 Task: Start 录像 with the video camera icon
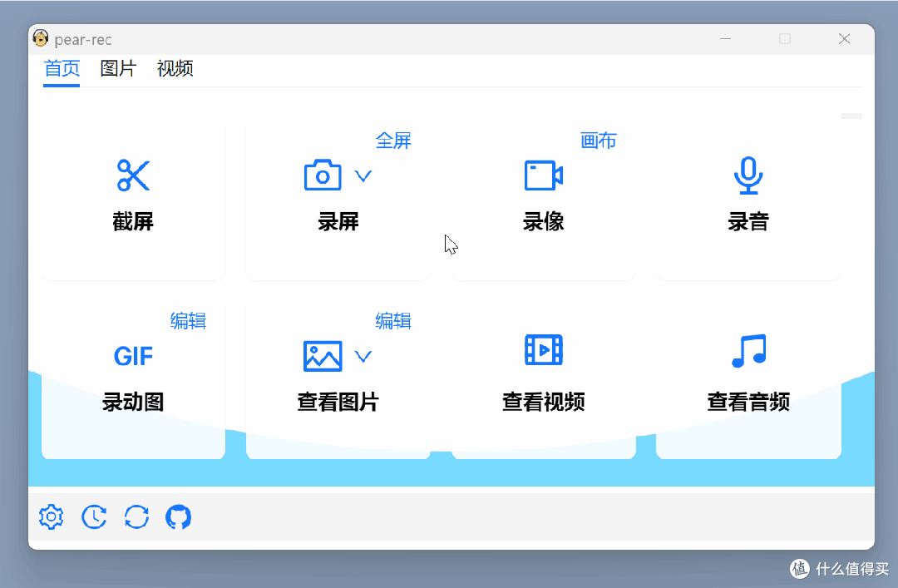[x=543, y=175]
